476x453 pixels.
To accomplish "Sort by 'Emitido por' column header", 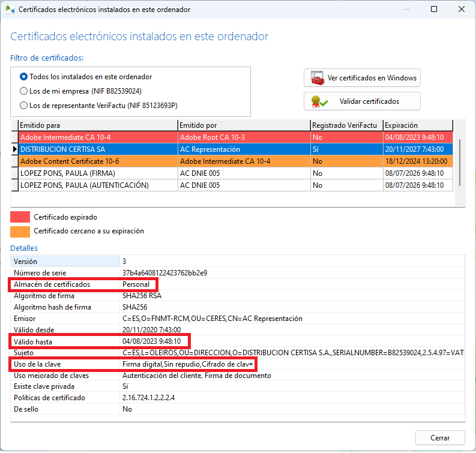I will click(x=244, y=125).
